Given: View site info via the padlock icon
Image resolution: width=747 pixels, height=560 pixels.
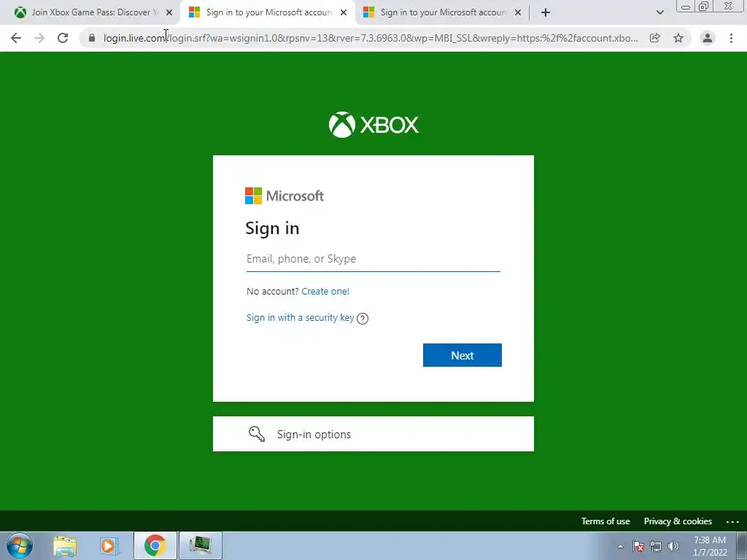Looking at the screenshot, I should [92, 38].
